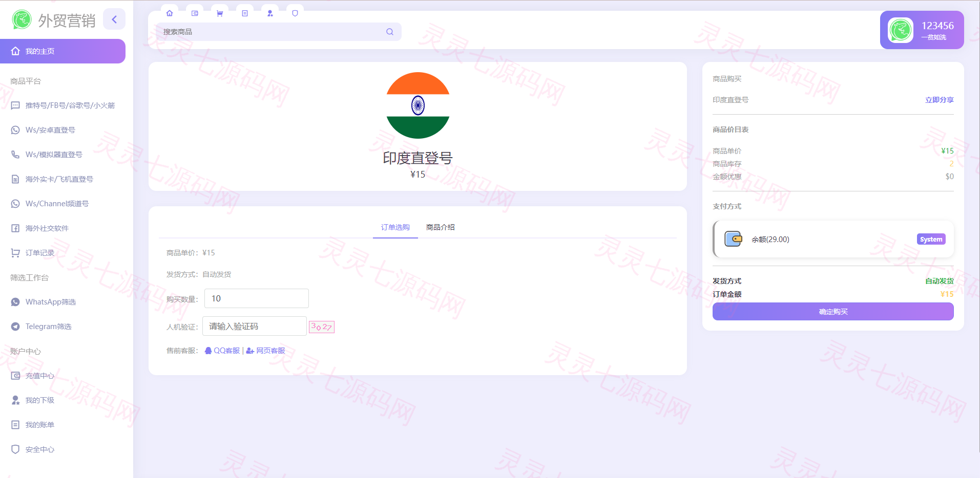Click the user avatar at the top right
This screenshot has height=478, width=980.
coord(901,30)
